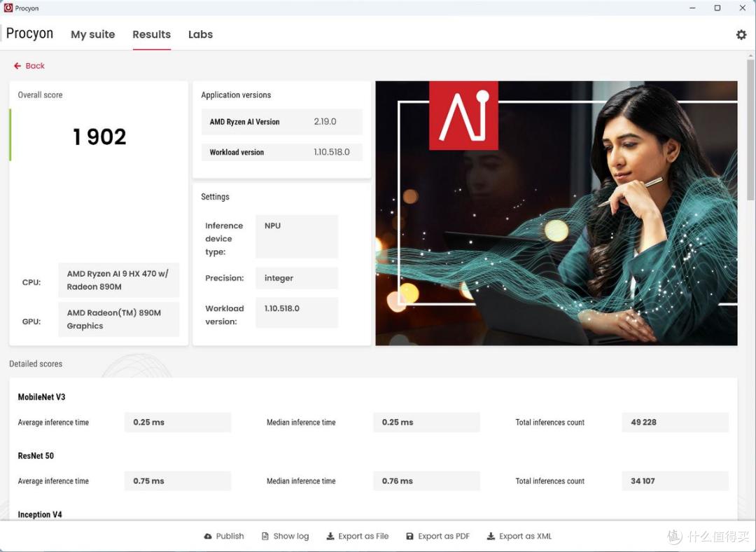756x552 pixels.
Task: Click Settings workload version 1.10.518.0 value
Action: tap(297, 312)
